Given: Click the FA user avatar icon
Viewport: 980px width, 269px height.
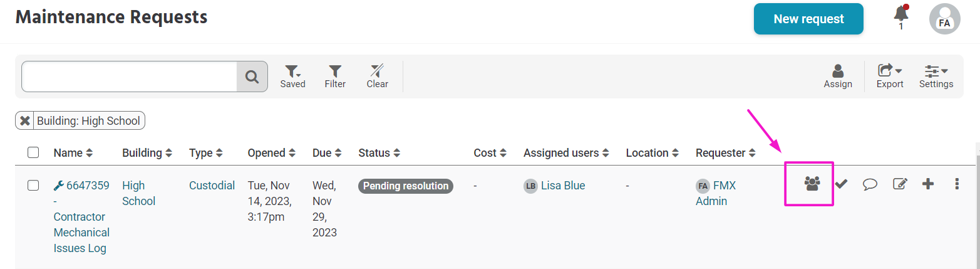Looking at the screenshot, I should coord(944,19).
